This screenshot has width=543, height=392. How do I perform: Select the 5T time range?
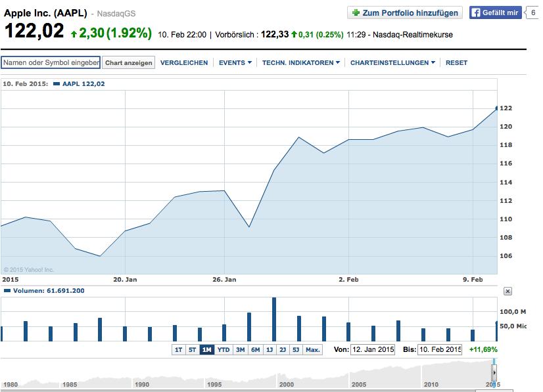(192, 350)
